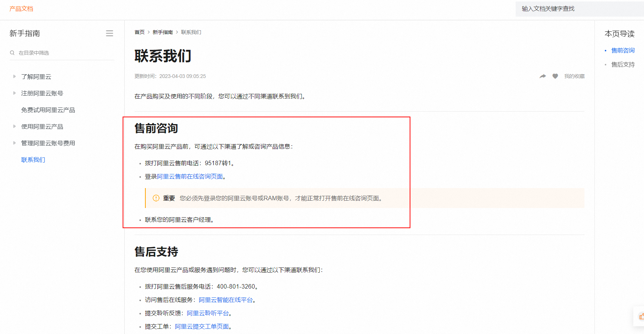Focus the document keyword search field
644x334 pixels.
[x=580, y=9]
